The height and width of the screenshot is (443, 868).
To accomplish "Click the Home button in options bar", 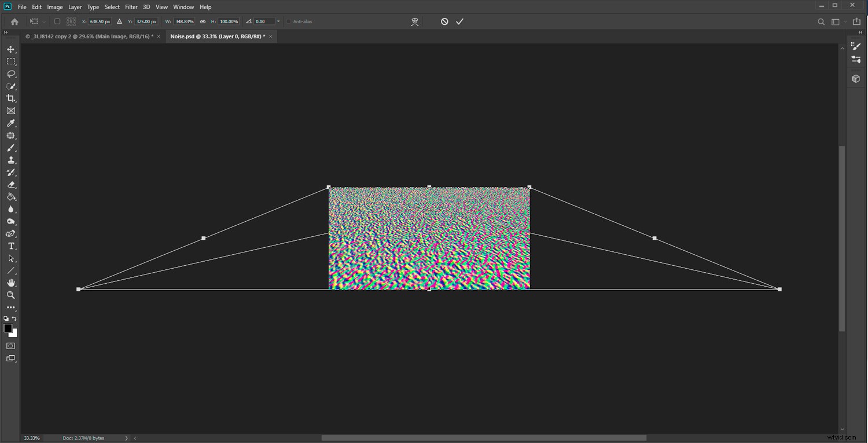I will (14, 21).
